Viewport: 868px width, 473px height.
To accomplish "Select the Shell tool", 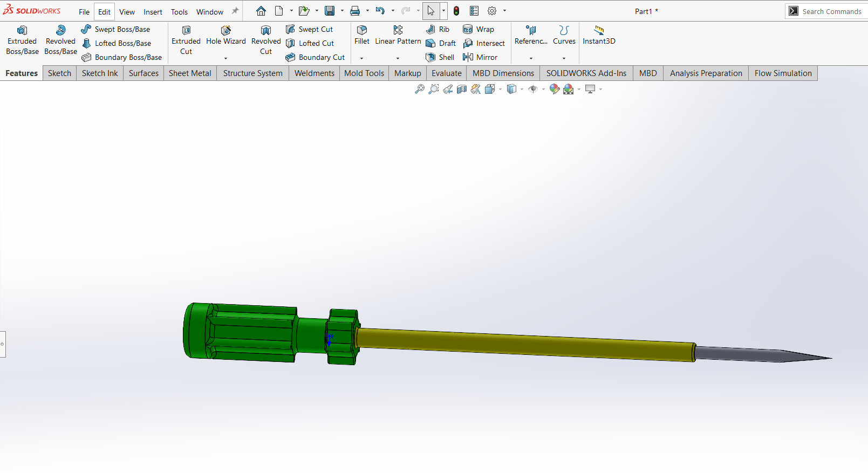I will (440, 57).
